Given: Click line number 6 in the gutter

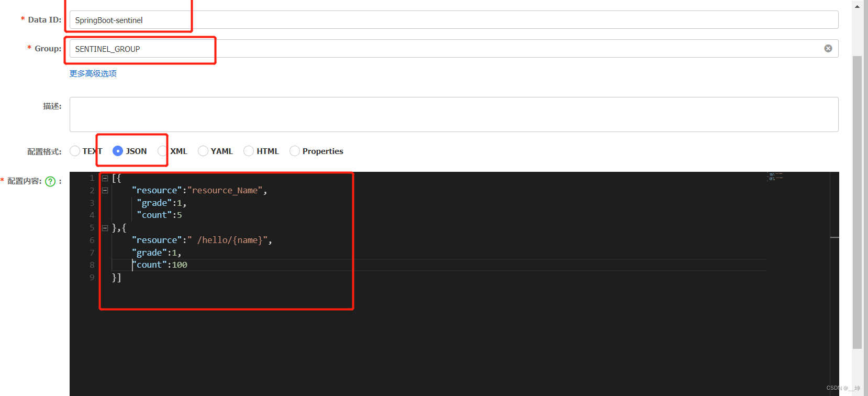Looking at the screenshot, I should [x=92, y=240].
